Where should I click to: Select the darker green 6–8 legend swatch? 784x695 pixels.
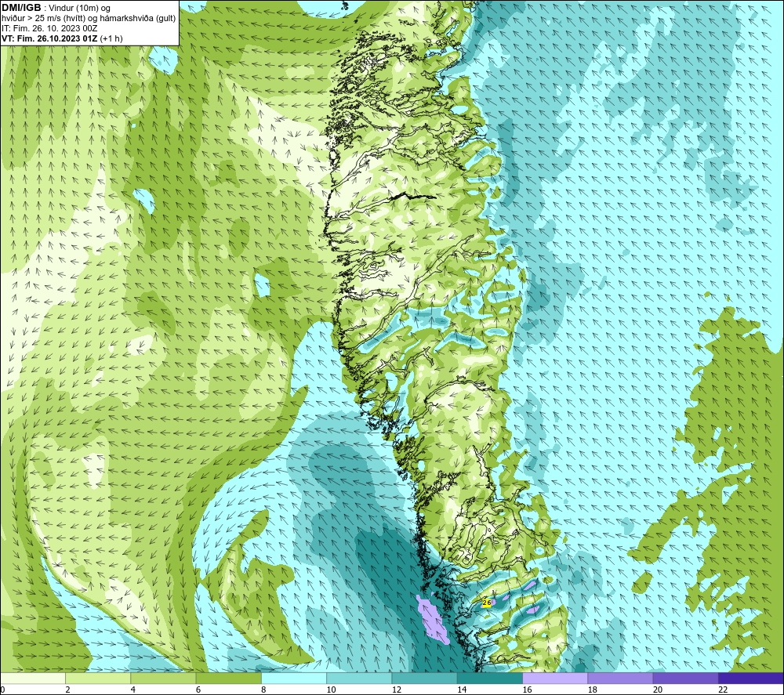tap(228, 678)
